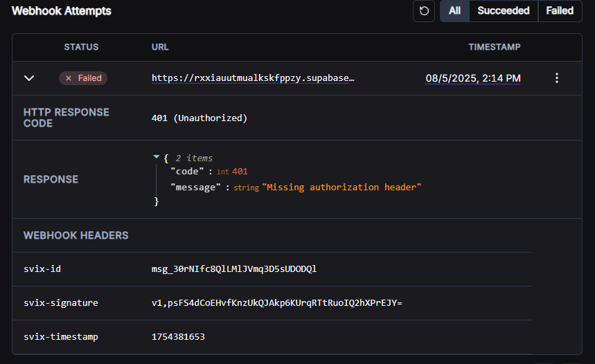Click the RESPONSE section label
595x364 pixels.
pyautogui.click(x=51, y=179)
